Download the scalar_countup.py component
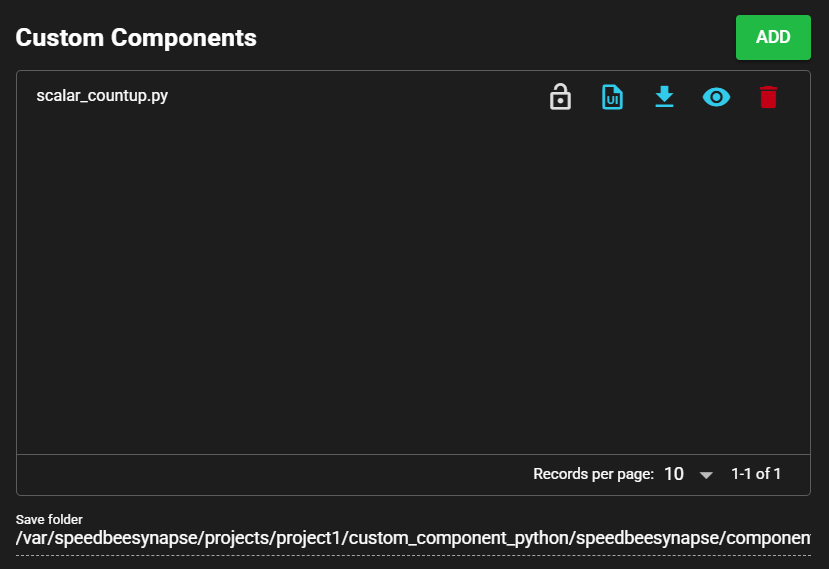 click(x=664, y=97)
